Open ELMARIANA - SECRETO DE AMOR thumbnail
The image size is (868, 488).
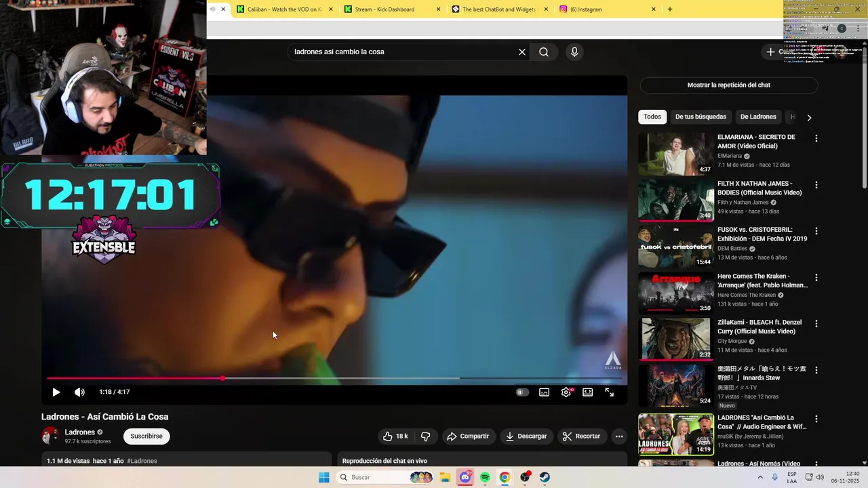pyautogui.click(x=675, y=154)
